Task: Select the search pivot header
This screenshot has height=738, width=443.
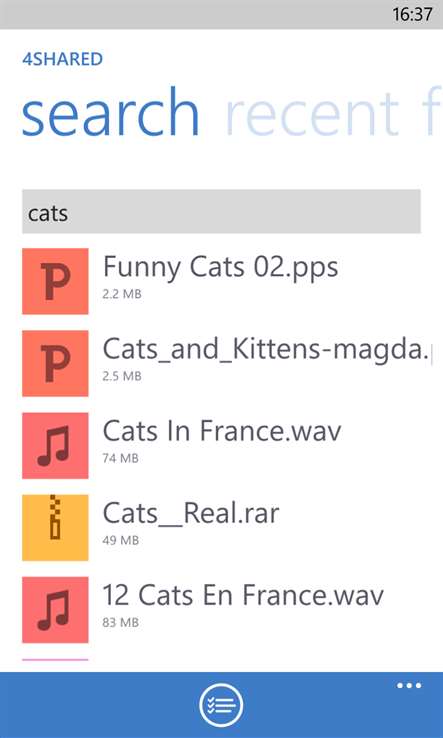Action: 110,113
